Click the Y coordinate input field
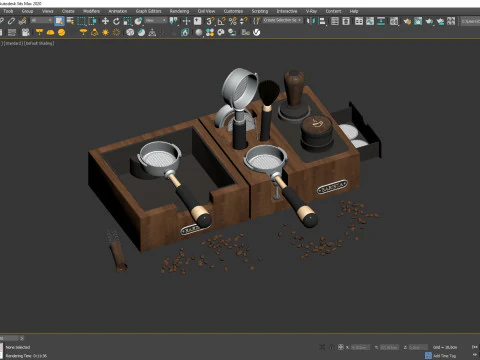The width and height of the screenshot is (480, 360). [389, 347]
